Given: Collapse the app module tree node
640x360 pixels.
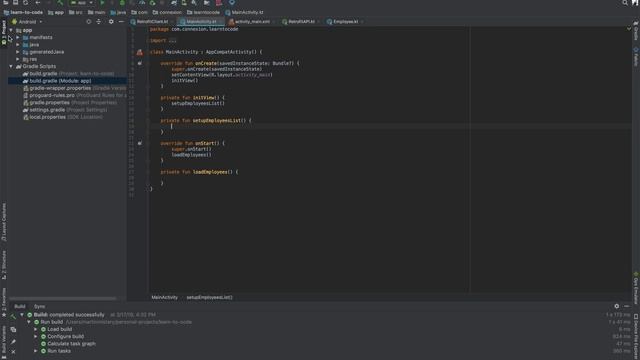Looking at the screenshot, I should point(11,30).
